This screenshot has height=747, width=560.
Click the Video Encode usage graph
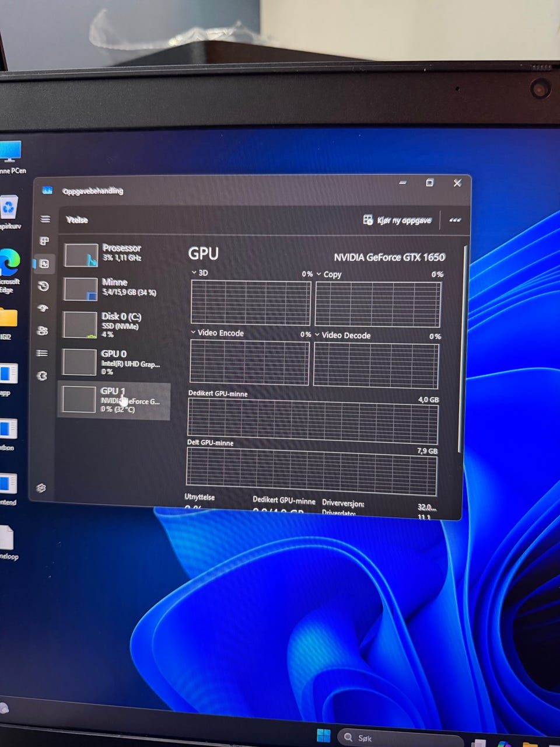(x=249, y=362)
